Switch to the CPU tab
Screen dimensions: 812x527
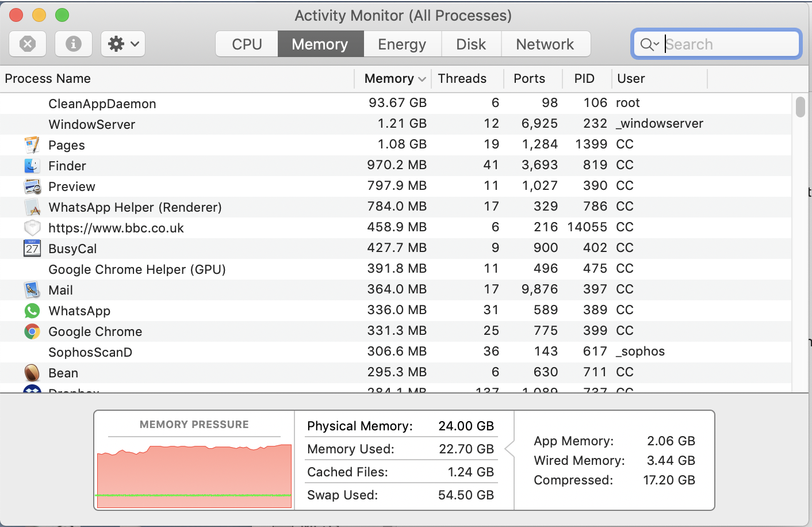247,44
